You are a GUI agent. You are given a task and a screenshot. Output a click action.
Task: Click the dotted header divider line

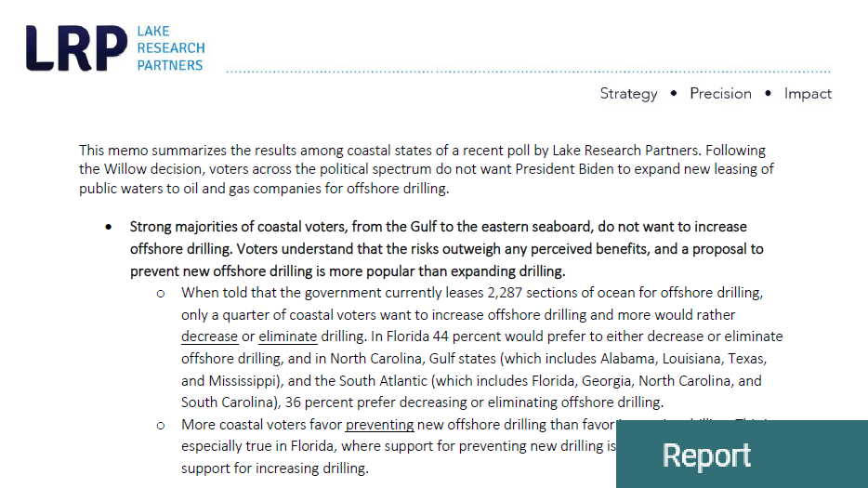coord(529,72)
